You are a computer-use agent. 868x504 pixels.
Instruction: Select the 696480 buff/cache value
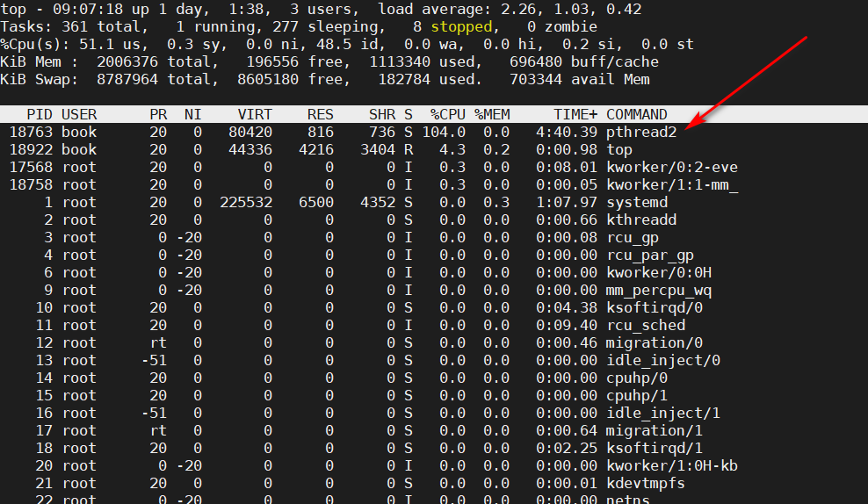click(535, 62)
